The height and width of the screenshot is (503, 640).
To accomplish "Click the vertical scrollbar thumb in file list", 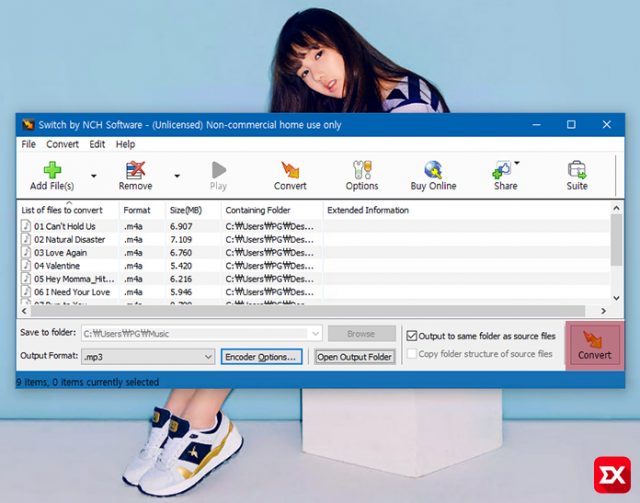I will point(616,240).
